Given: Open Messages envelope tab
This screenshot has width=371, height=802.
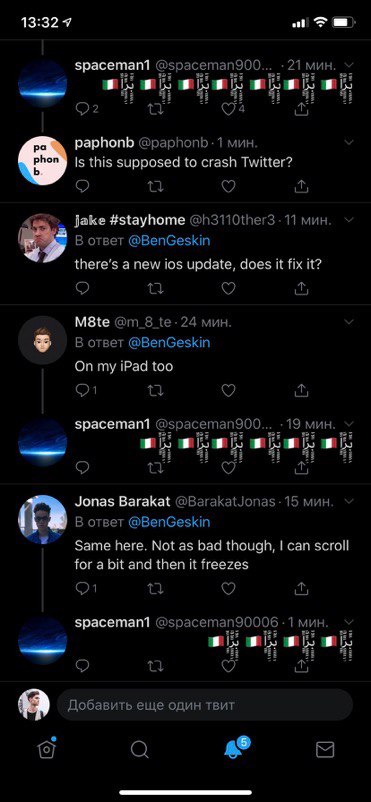Looking at the screenshot, I should click(x=325, y=750).
